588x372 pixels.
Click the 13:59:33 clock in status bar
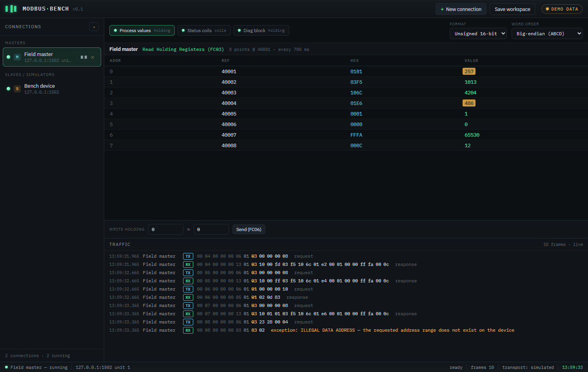point(572,367)
